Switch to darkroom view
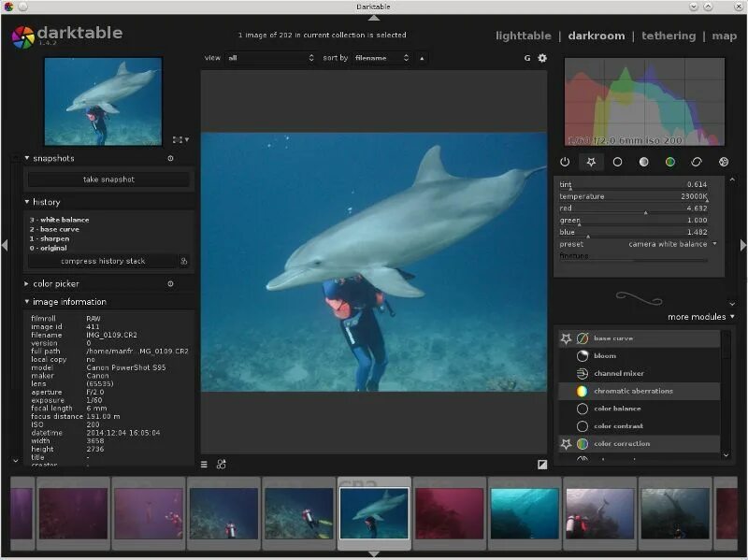 tap(597, 36)
